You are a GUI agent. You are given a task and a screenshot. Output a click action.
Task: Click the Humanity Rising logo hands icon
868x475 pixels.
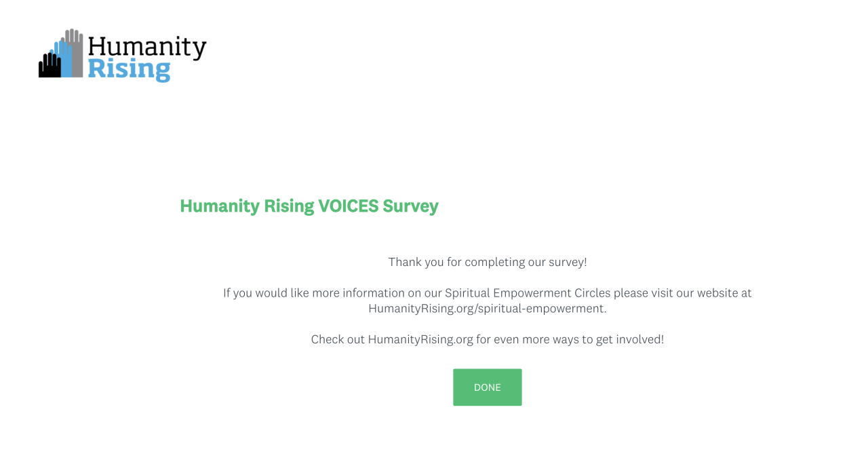pyautogui.click(x=61, y=54)
